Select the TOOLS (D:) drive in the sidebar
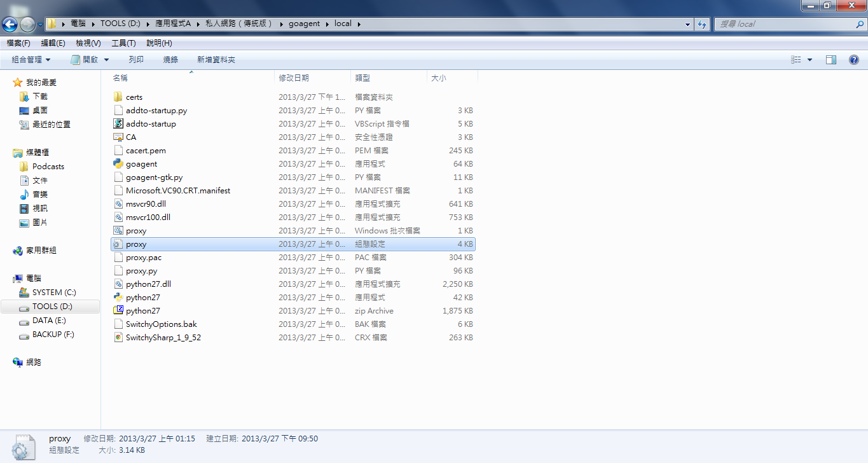Viewport: 868px width, 463px height. [x=50, y=307]
